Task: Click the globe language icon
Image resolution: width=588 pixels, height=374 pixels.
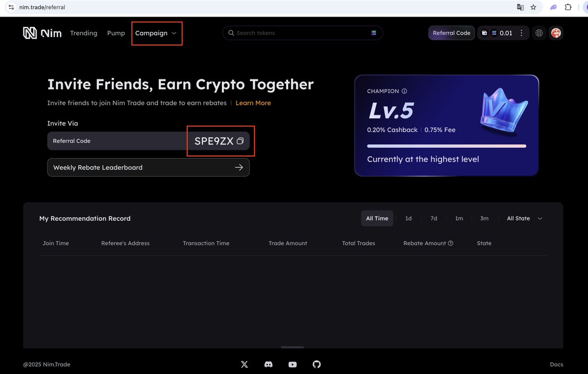Action: click(x=539, y=33)
